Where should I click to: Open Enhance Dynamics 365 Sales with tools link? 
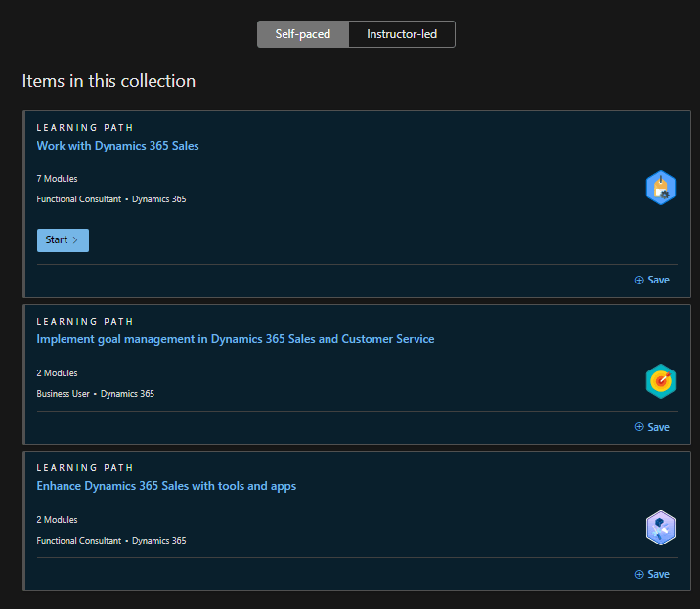point(166,486)
